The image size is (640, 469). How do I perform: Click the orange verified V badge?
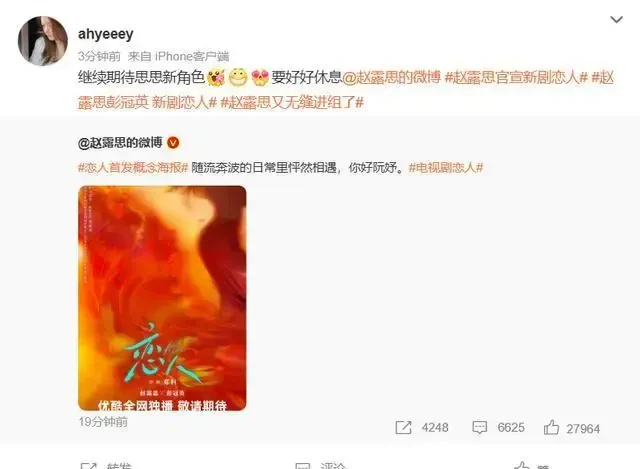click(173, 142)
